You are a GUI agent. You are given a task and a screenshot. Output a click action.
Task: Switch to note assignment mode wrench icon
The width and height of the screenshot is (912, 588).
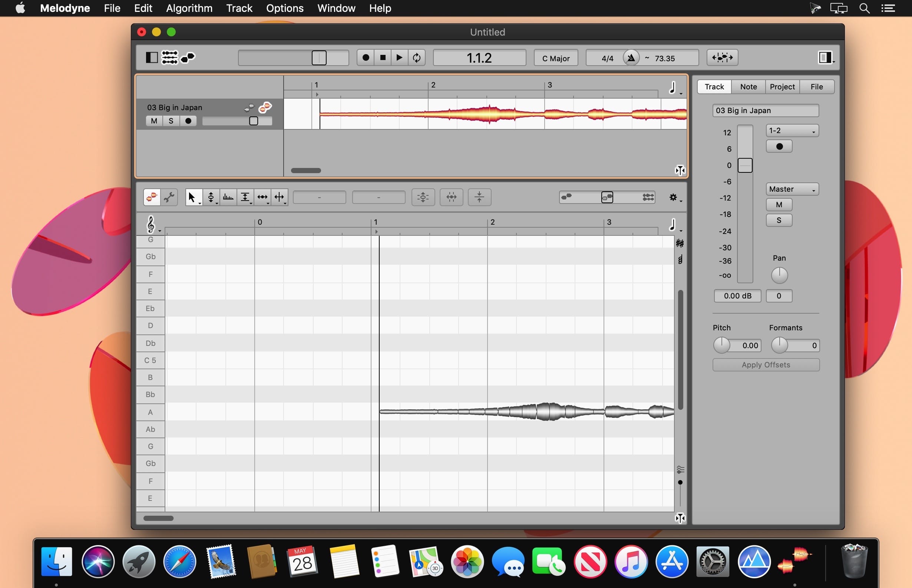(x=169, y=197)
